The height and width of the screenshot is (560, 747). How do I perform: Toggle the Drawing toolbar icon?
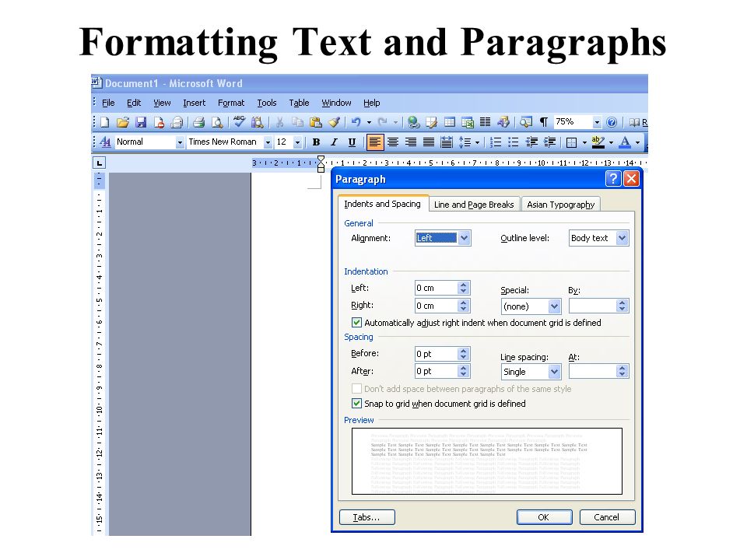tap(503, 122)
